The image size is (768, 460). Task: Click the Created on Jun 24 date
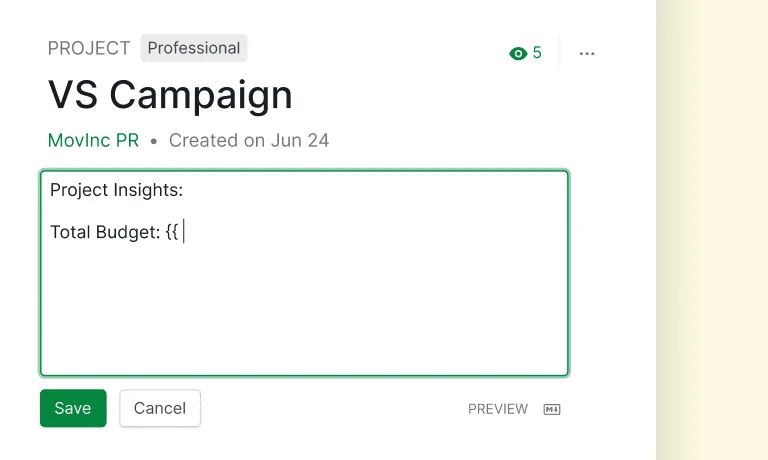249,140
